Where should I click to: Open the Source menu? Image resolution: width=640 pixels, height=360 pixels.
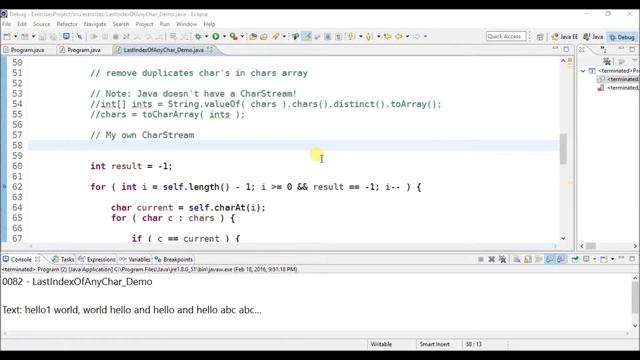(42, 24)
